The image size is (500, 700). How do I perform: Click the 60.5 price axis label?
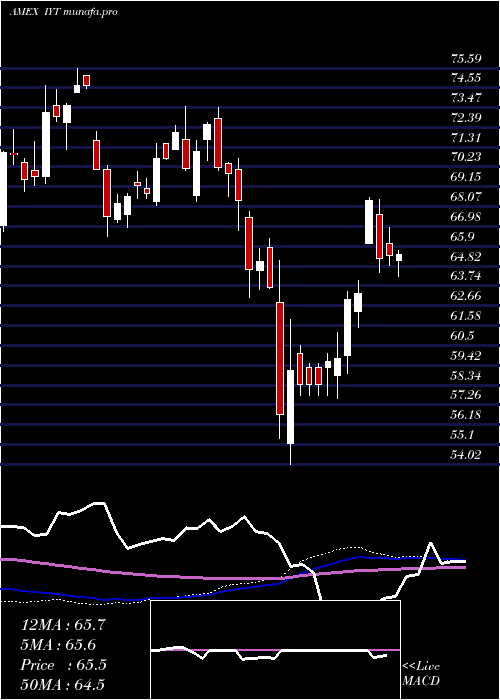(462, 336)
